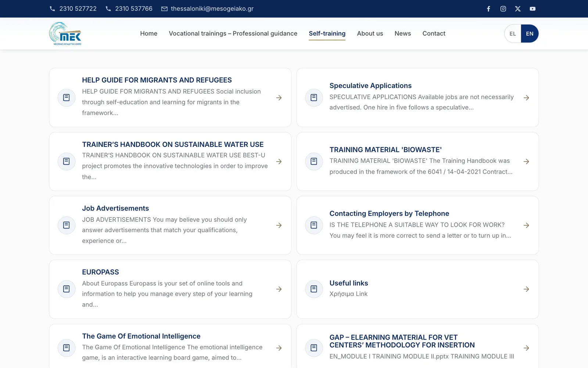Click the email envelope icon
Viewport: 588px width, 368px height.
164,9
